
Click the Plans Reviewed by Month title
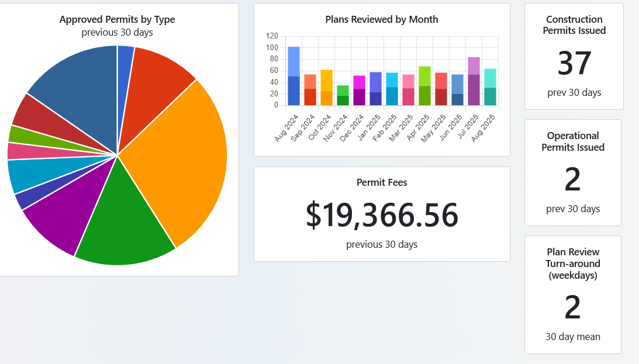[x=382, y=19]
